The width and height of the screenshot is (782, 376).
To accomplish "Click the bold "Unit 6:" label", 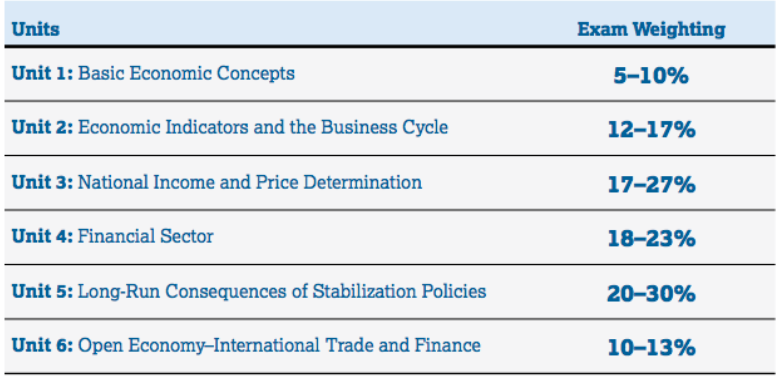I will [42, 345].
